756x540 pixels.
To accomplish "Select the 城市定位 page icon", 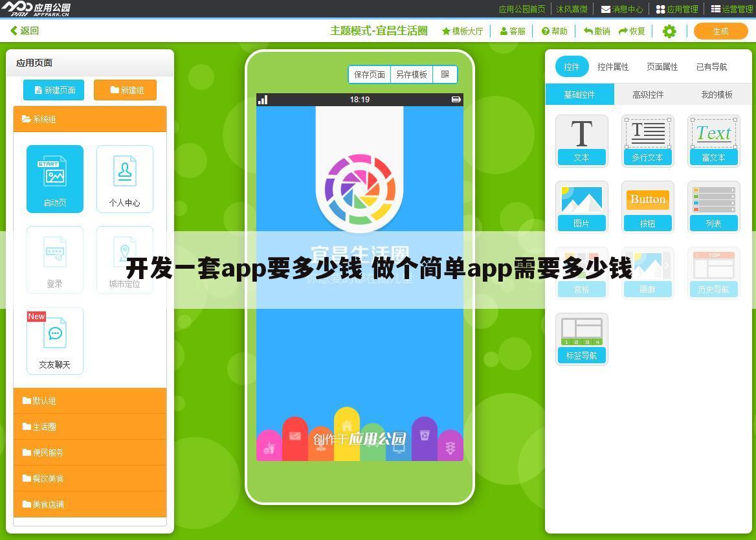I will pos(125,260).
